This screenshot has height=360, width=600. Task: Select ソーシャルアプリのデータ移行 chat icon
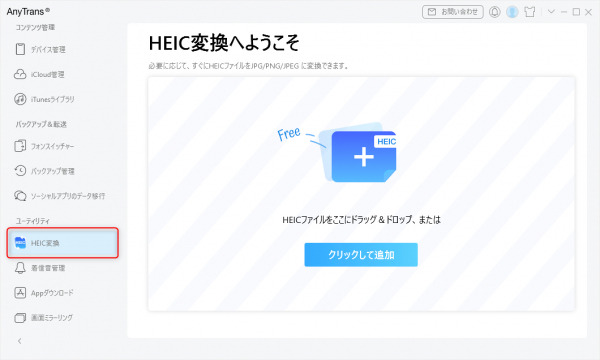click(x=20, y=195)
